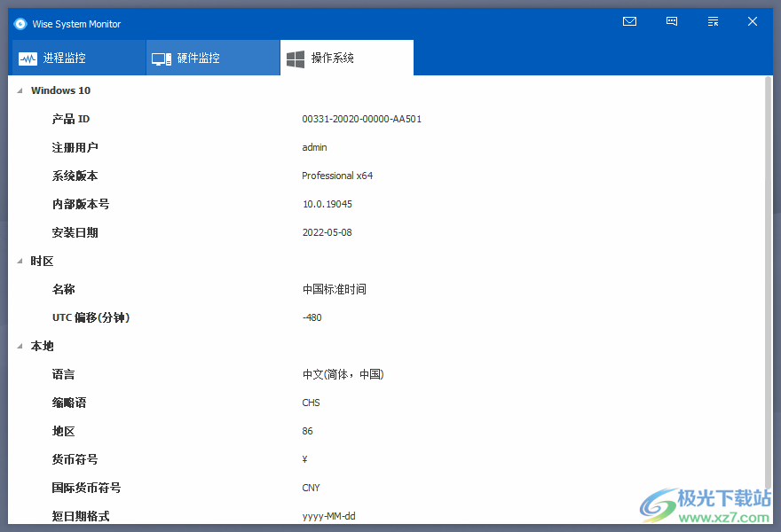Click the UTC offset value -480
This screenshot has width=781, height=532.
click(x=312, y=317)
